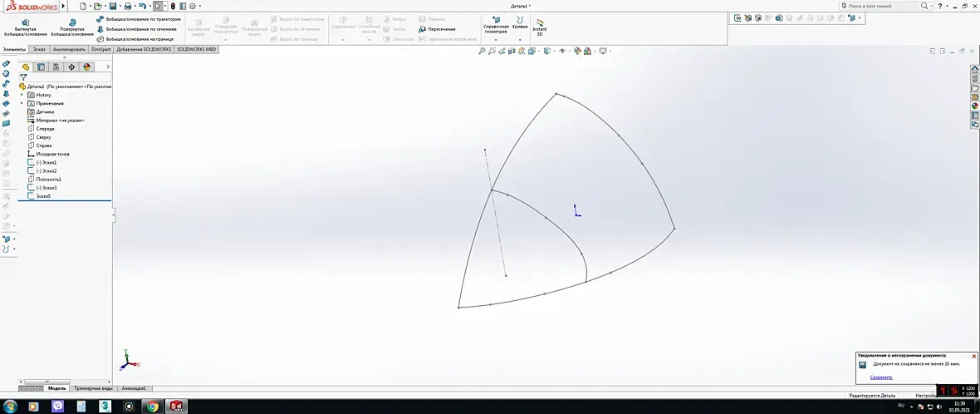This screenshot has width=980, height=414.
Task: Switch to the Анимация1 tab
Action: (134, 388)
